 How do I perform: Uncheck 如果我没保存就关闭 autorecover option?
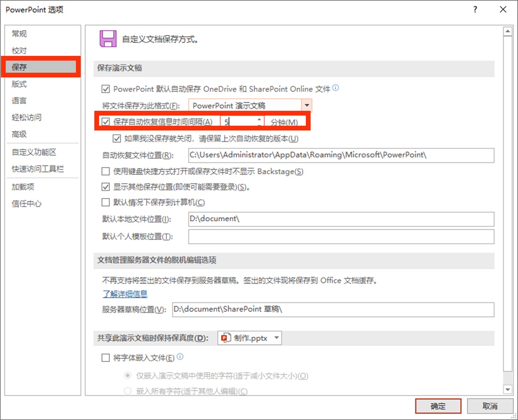click(116, 139)
